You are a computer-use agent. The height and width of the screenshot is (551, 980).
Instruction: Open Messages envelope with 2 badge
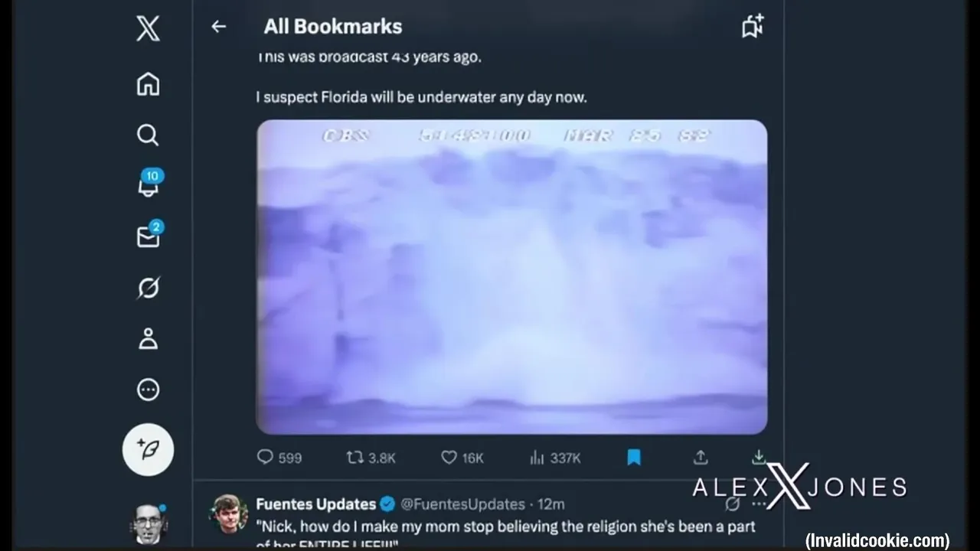pos(149,236)
